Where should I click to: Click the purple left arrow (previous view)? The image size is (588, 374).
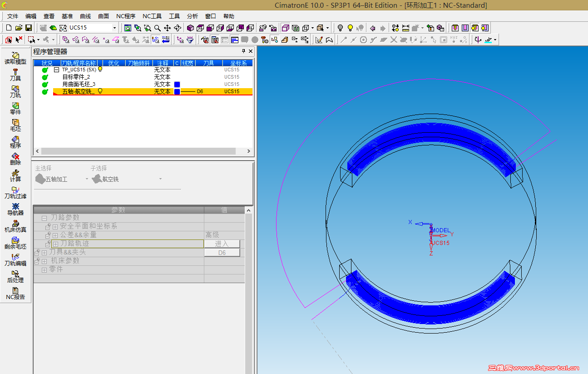[x=372, y=28]
